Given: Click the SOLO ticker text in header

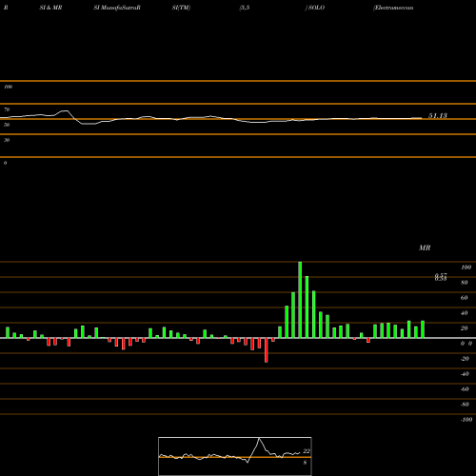Looking at the screenshot, I should (316, 8).
